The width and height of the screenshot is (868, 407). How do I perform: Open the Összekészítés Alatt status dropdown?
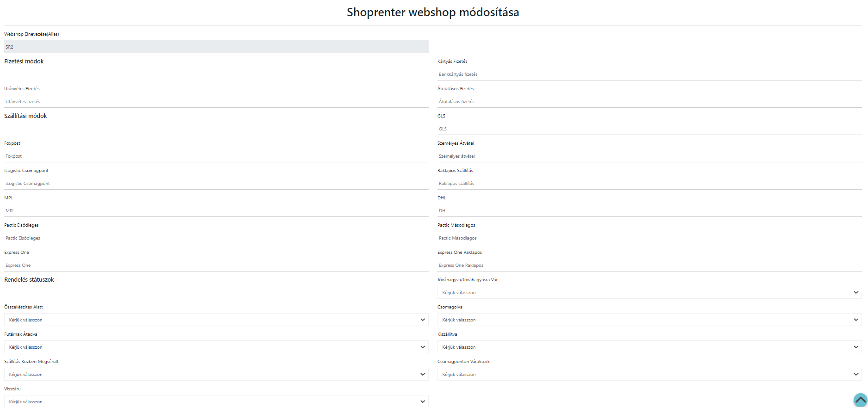click(x=216, y=320)
